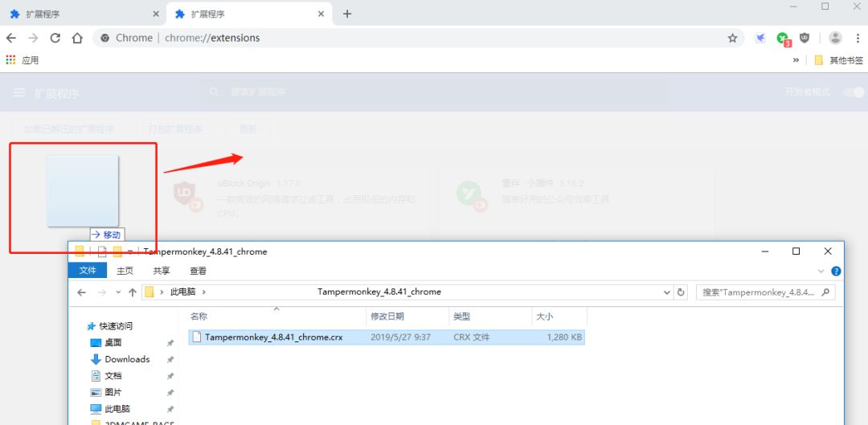
Task: Open the 其他书签 folder
Action: [838, 60]
